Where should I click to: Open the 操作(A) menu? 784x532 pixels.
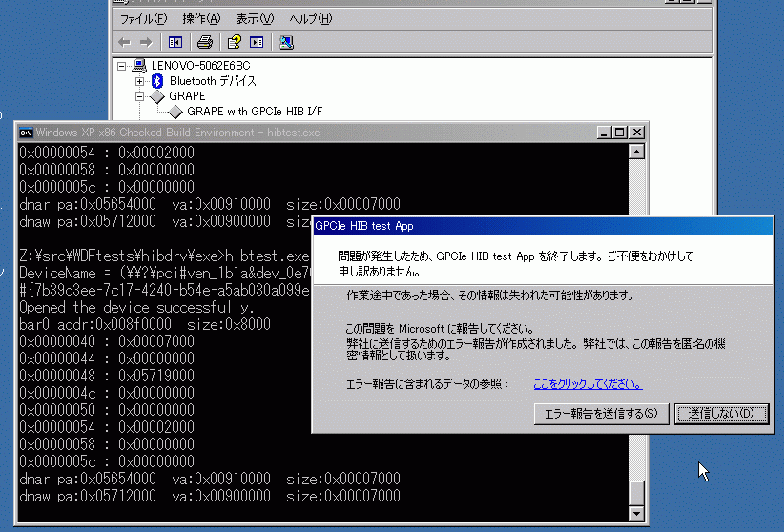tap(201, 19)
